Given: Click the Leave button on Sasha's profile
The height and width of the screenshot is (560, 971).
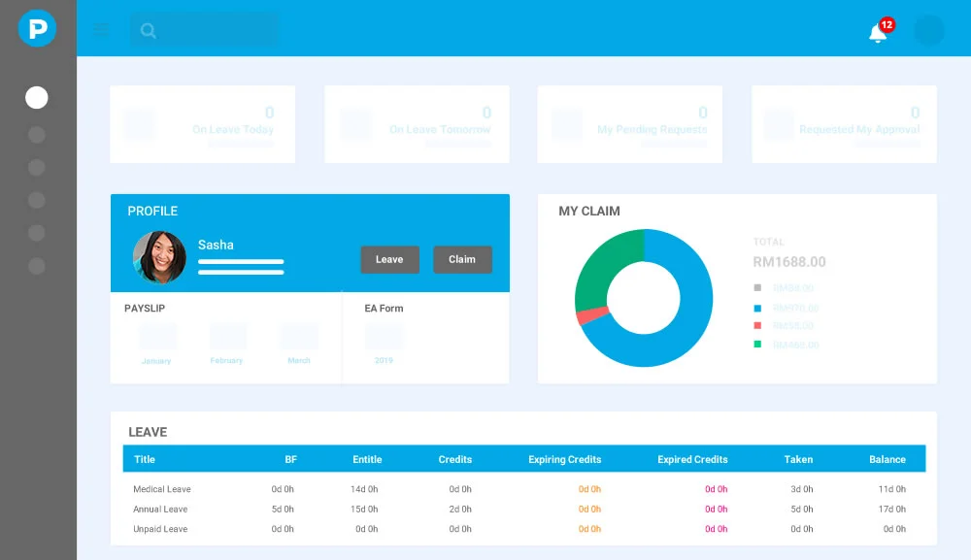Looking at the screenshot, I should pos(389,259).
